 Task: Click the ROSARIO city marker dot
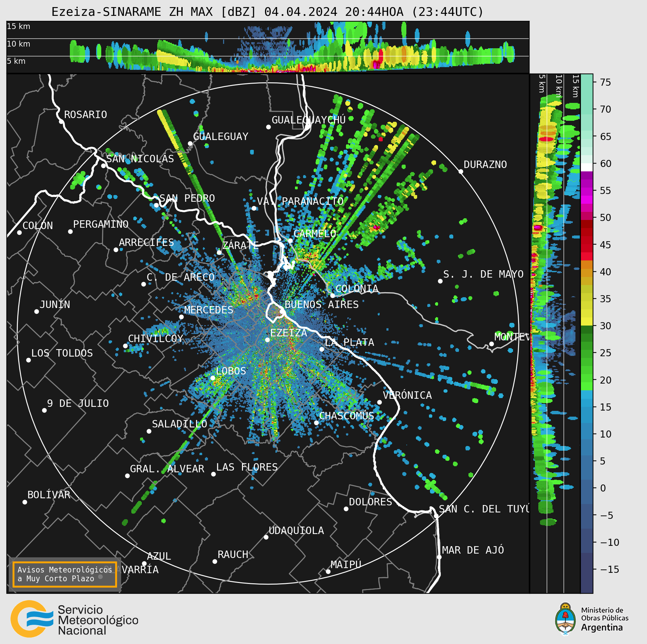click(61, 122)
